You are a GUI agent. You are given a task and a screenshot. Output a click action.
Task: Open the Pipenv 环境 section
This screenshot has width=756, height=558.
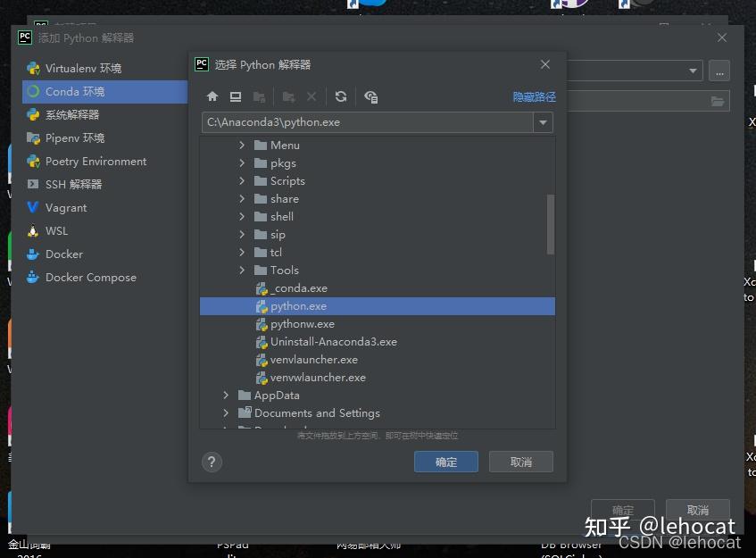click(71, 137)
